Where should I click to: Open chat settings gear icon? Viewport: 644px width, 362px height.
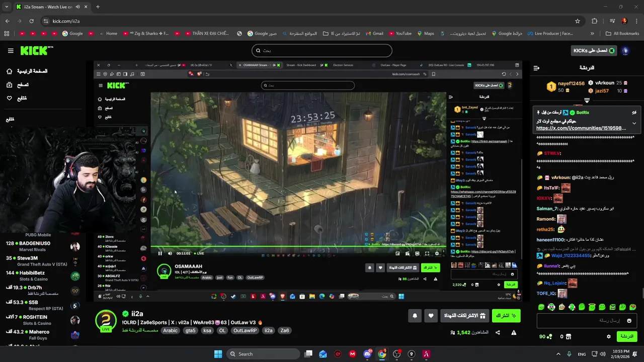coord(609,336)
